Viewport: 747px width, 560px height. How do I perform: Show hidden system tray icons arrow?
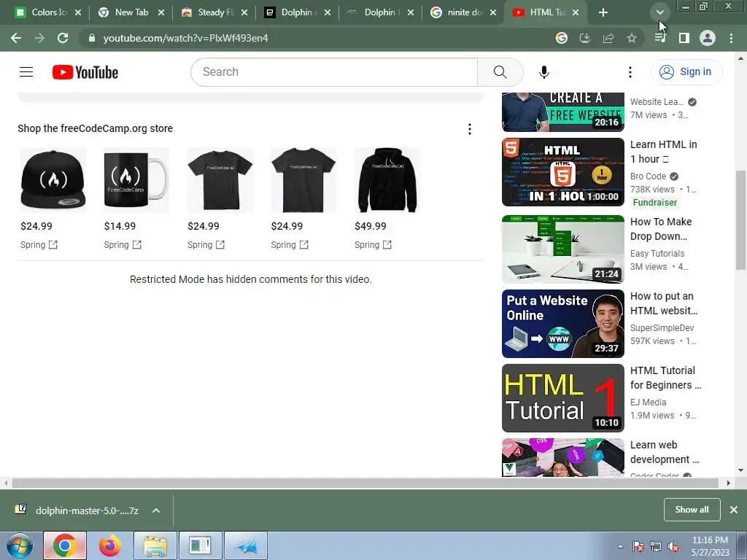pyautogui.click(x=620, y=546)
